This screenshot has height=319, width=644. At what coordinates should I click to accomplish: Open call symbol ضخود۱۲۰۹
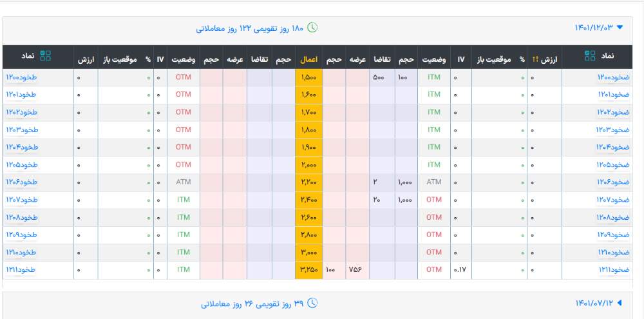[x=613, y=235]
